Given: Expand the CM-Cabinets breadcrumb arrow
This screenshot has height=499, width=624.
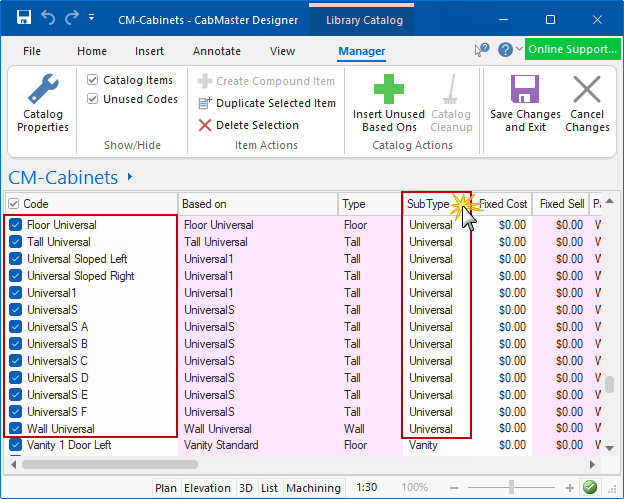Looking at the screenshot, I should point(130,178).
